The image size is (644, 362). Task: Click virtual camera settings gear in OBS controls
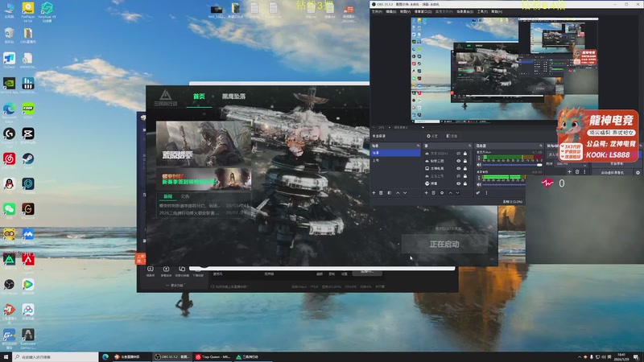pos(638,173)
